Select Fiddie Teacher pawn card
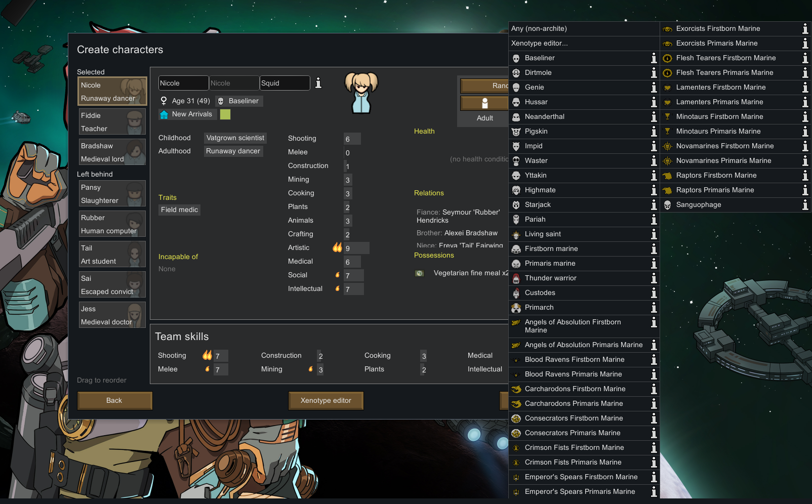The height and width of the screenshot is (504, 812). click(112, 122)
